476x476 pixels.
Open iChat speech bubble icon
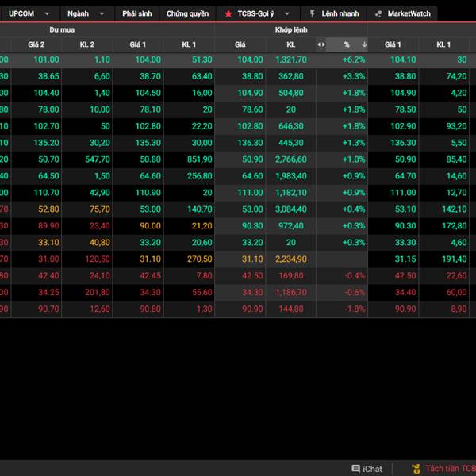click(x=355, y=468)
